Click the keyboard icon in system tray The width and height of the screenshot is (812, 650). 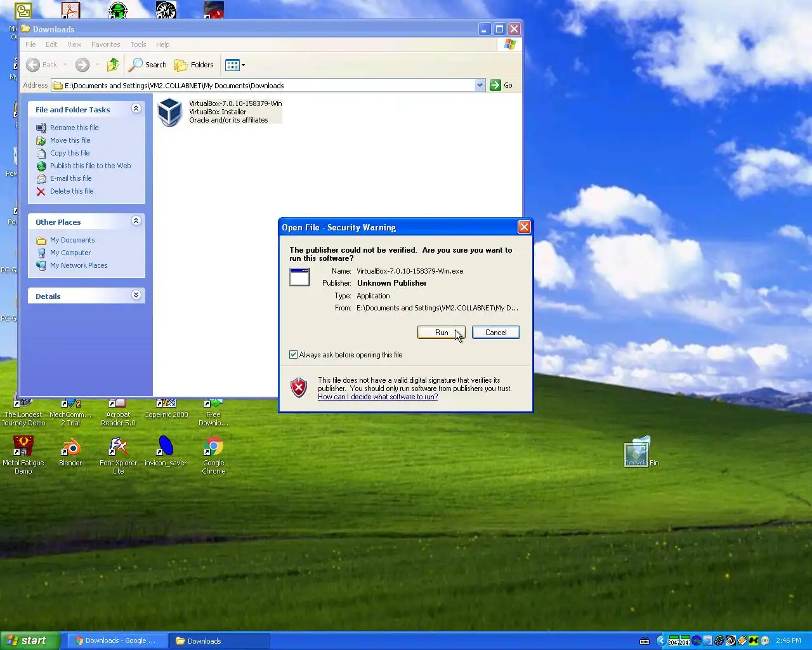point(645,640)
